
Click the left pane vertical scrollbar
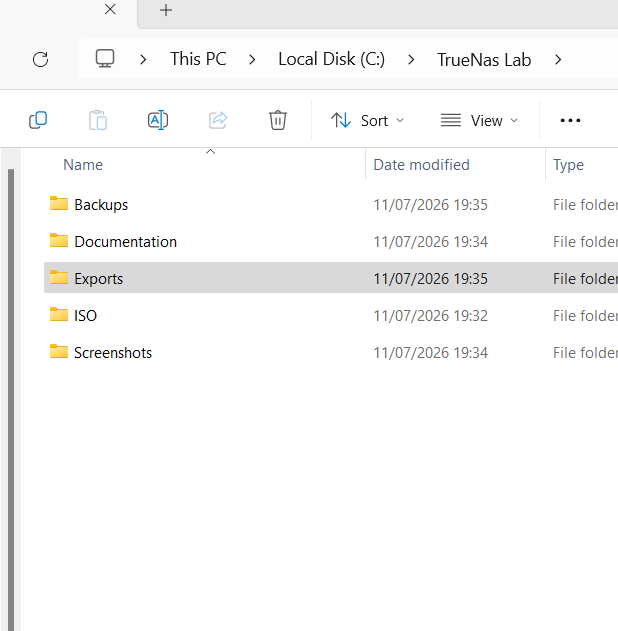click(11, 398)
